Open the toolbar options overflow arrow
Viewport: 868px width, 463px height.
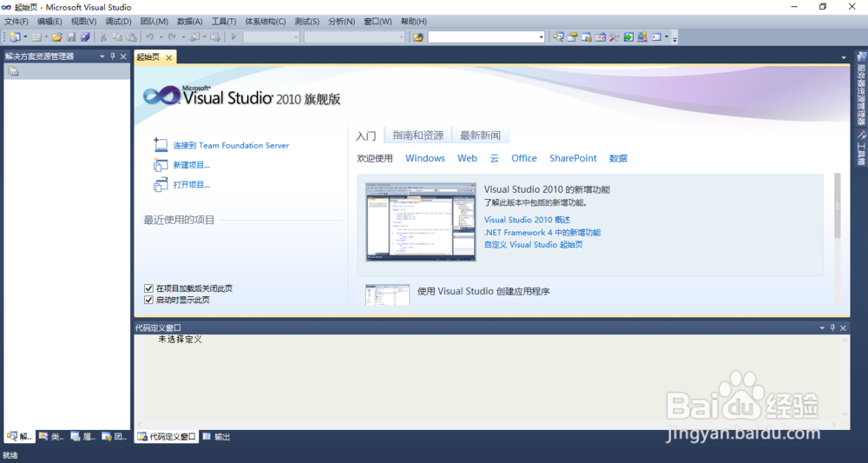pyautogui.click(x=674, y=37)
